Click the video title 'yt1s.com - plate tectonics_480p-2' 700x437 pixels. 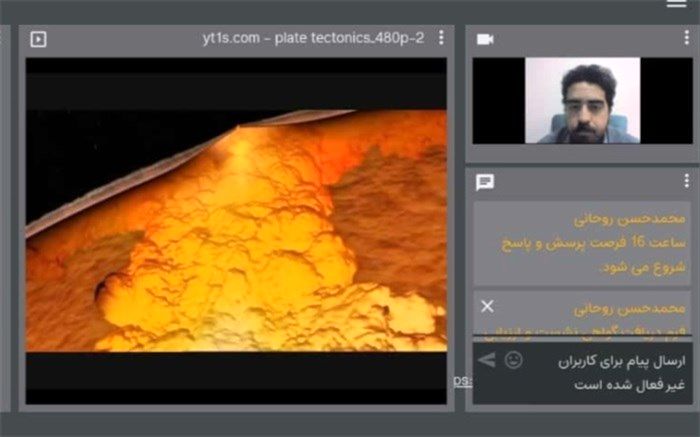tap(312, 38)
